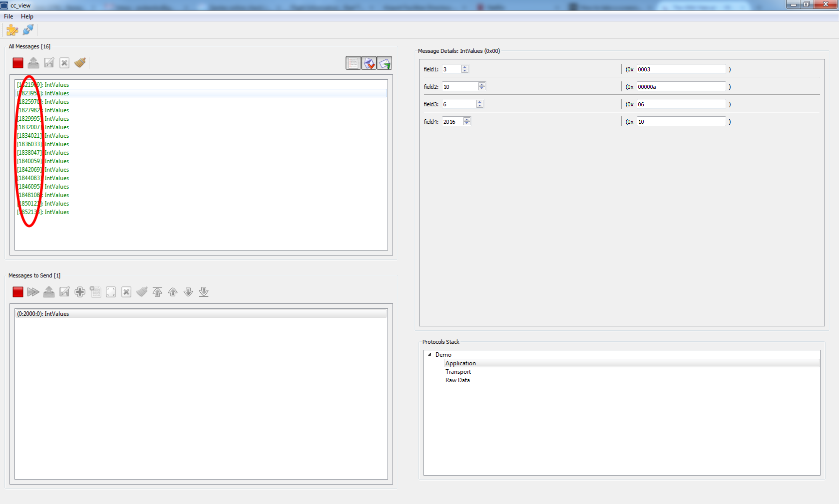Screen dimensions: 839x504
Task: Select message 1836033 IntValues row
Action: click(x=201, y=144)
